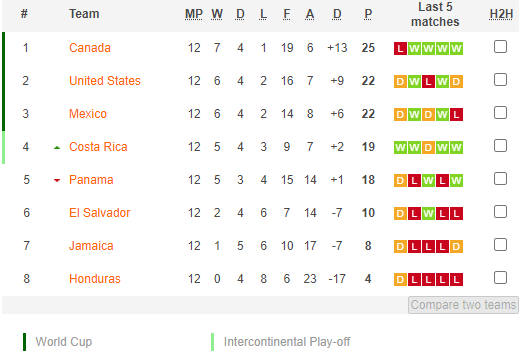The height and width of the screenshot is (361, 519).
Task: Click Canada's most recent loss badge
Action: [400, 48]
